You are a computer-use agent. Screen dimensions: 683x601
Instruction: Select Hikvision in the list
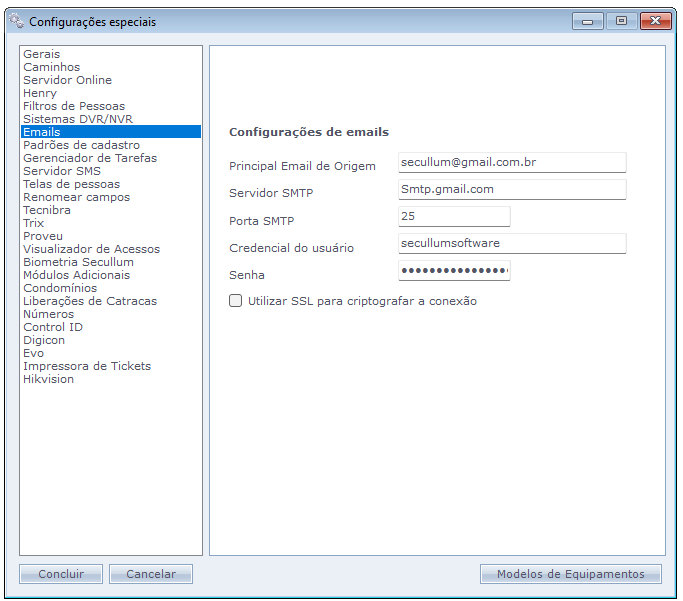click(48, 379)
